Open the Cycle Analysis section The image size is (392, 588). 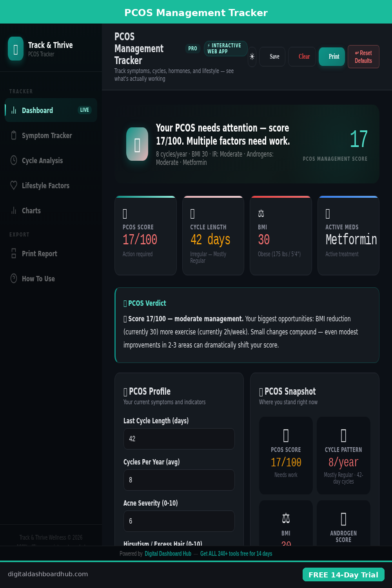pos(42,161)
